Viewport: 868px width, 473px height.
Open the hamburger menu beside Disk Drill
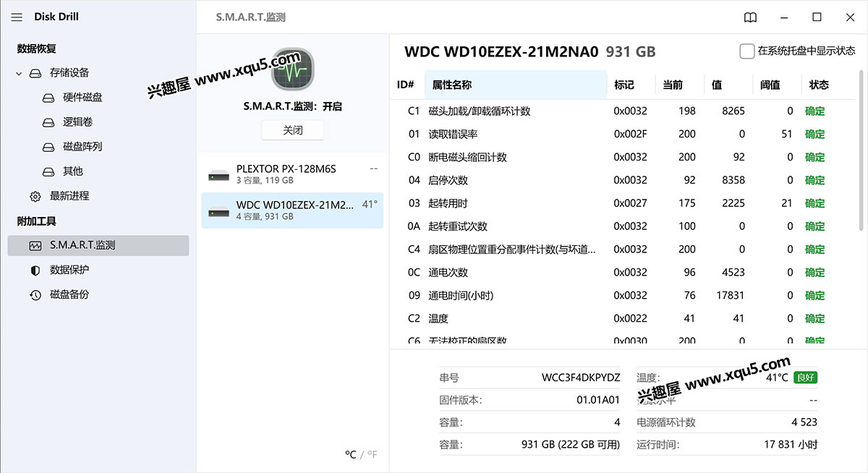click(17, 17)
